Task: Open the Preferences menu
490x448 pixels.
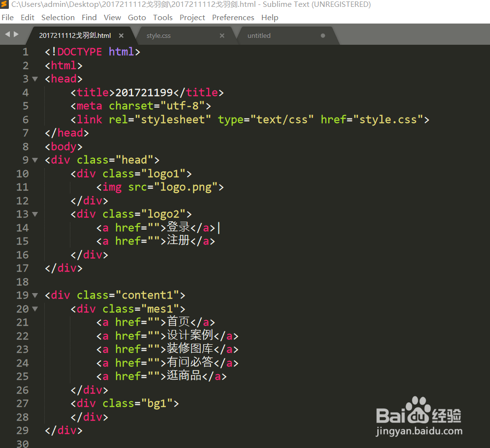Action: [x=233, y=18]
